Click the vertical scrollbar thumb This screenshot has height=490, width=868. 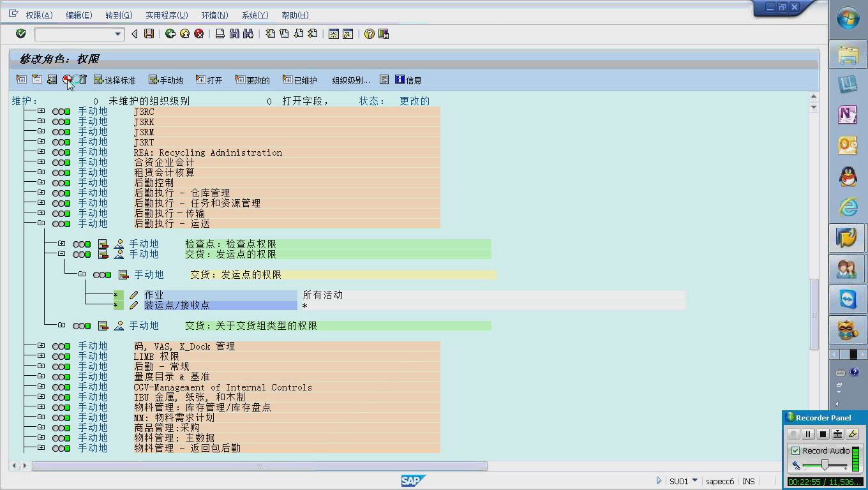(x=814, y=314)
